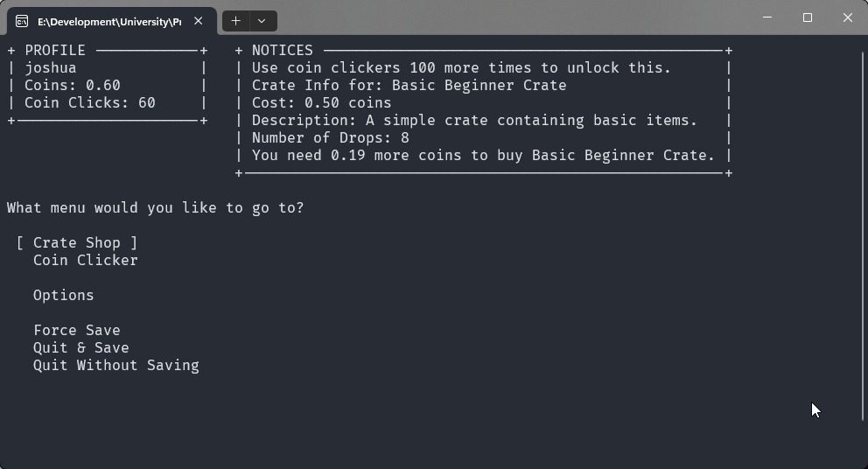Maximize the terminal window

point(808,17)
